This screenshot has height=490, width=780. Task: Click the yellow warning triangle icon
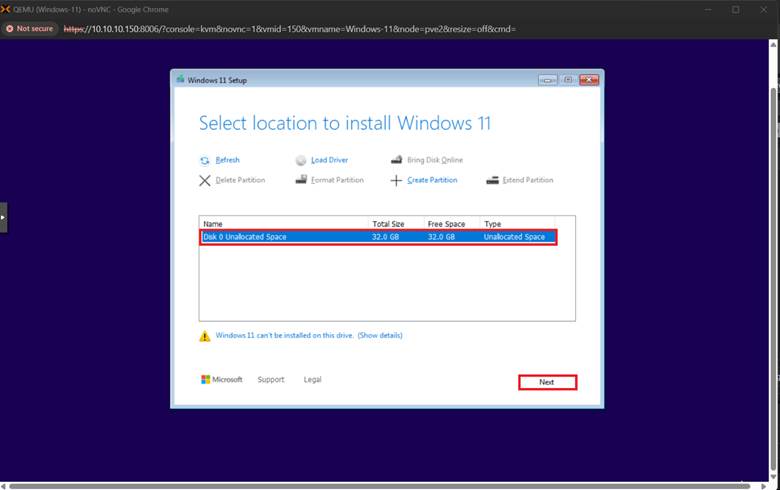click(x=205, y=336)
